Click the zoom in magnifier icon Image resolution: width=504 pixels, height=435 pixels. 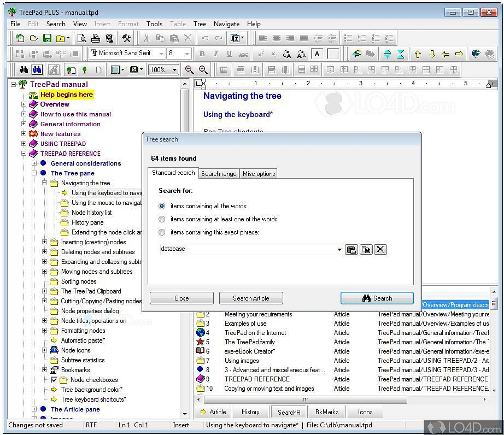click(x=203, y=70)
